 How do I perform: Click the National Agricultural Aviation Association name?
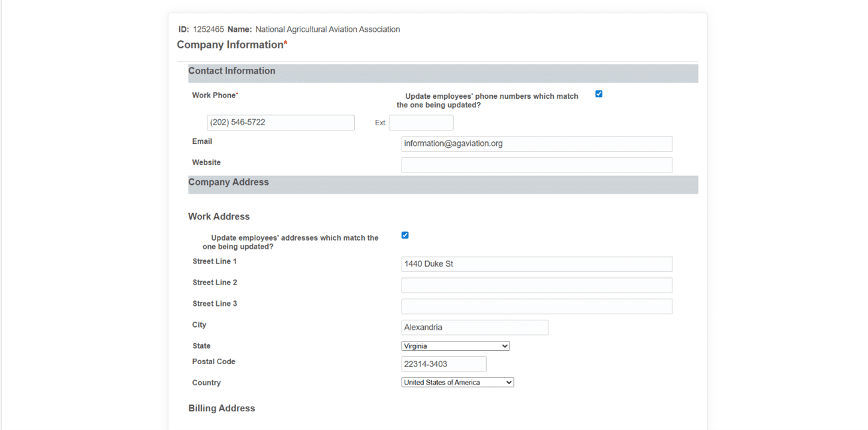(x=327, y=29)
